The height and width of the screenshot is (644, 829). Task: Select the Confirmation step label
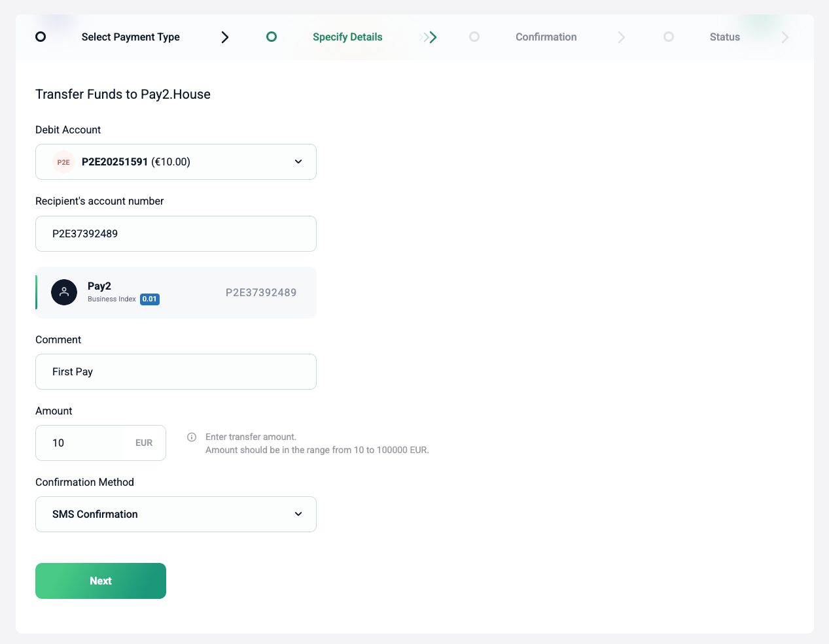[546, 37]
